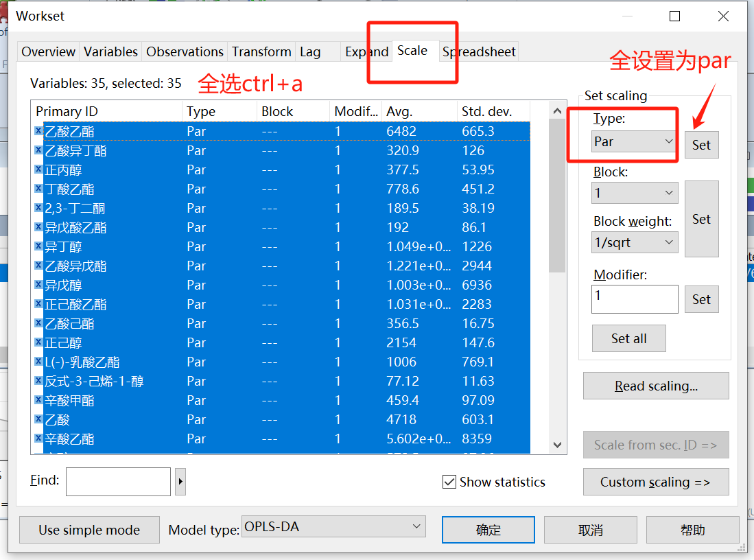Click the Custom scaling => button
This screenshot has height=560, width=754.
(655, 482)
